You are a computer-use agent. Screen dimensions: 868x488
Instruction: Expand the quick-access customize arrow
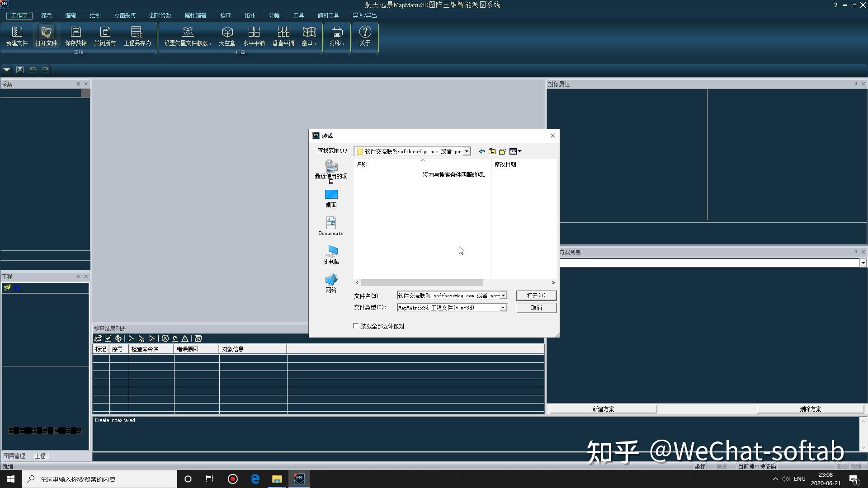click(x=6, y=70)
